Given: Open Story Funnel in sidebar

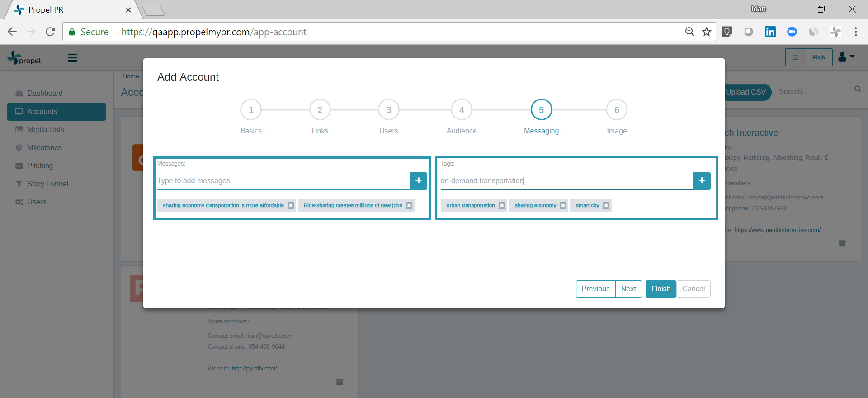Looking at the screenshot, I should [57, 184].
